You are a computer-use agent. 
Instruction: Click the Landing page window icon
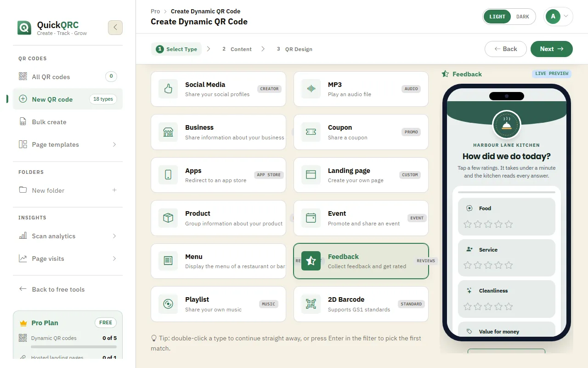[311, 175]
